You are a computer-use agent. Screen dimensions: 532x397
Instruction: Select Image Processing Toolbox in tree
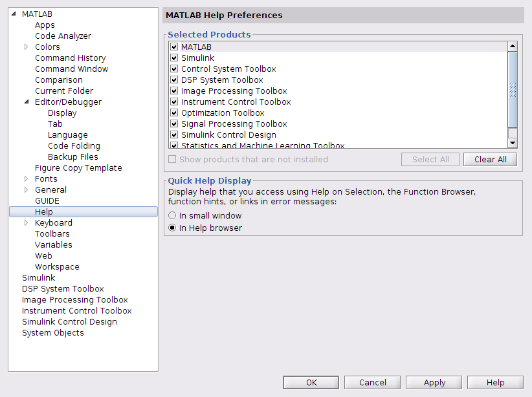74,300
